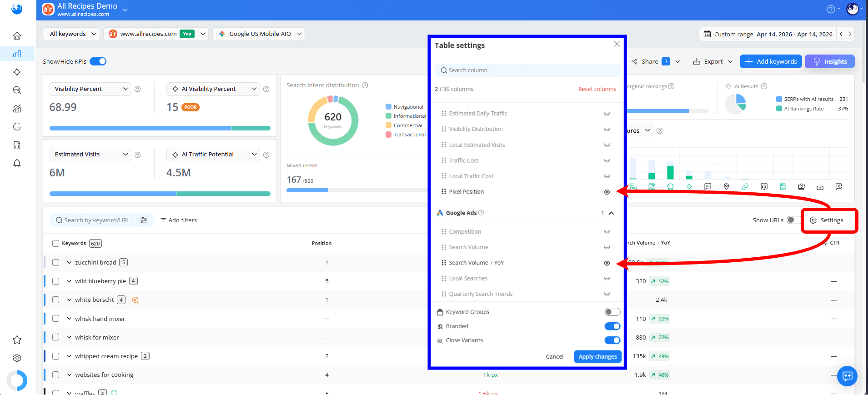Image resolution: width=868 pixels, height=395 pixels.
Task: Click the Add keywords button
Action: tap(771, 61)
